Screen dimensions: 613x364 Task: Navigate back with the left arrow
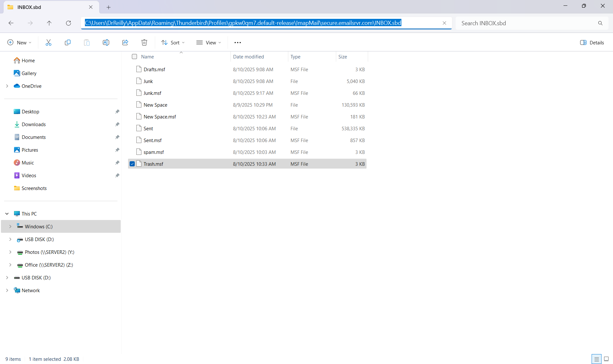click(11, 23)
